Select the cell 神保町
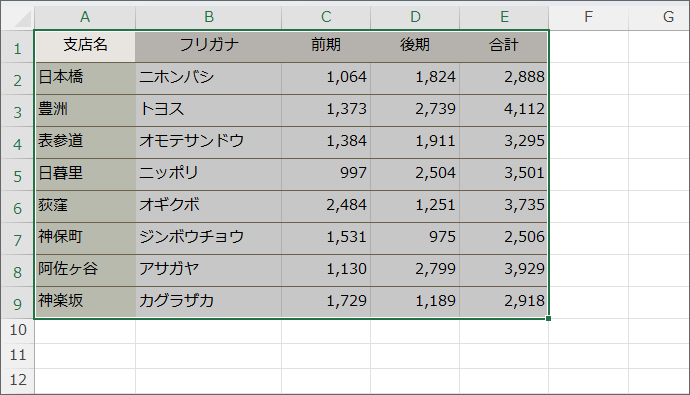This screenshot has height=395, width=690. tap(85, 238)
